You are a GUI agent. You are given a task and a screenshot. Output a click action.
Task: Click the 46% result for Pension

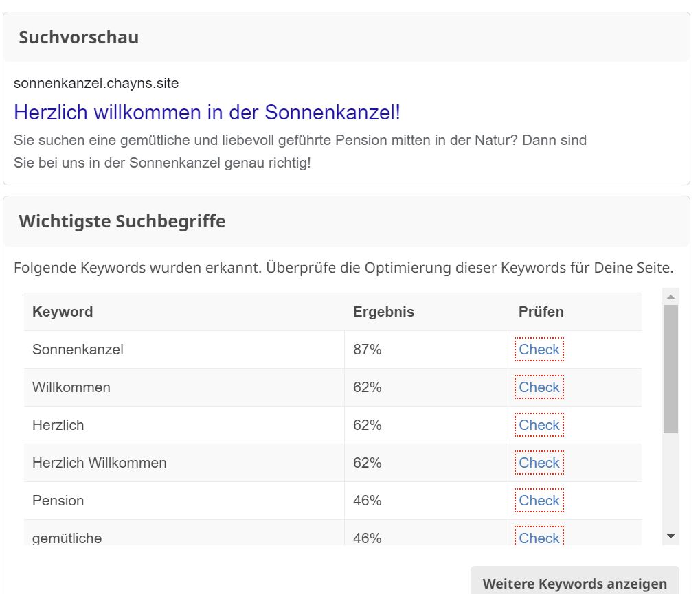pos(367,501)
